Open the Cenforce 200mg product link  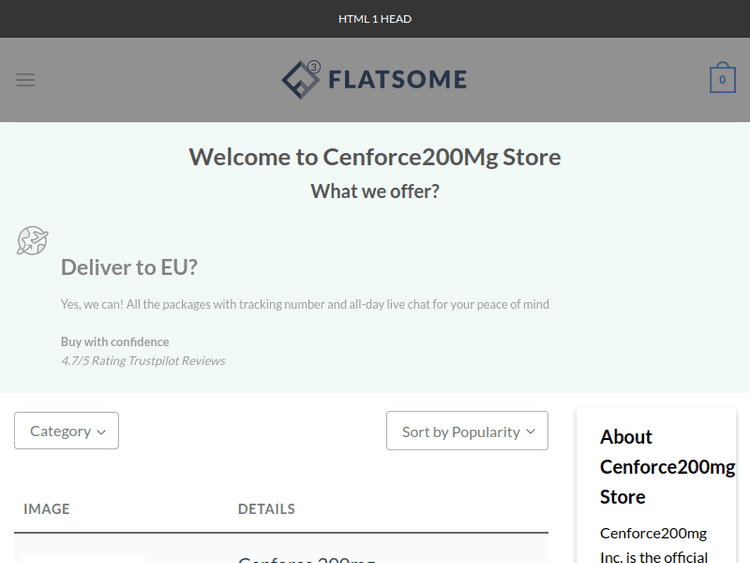(306, 558)
